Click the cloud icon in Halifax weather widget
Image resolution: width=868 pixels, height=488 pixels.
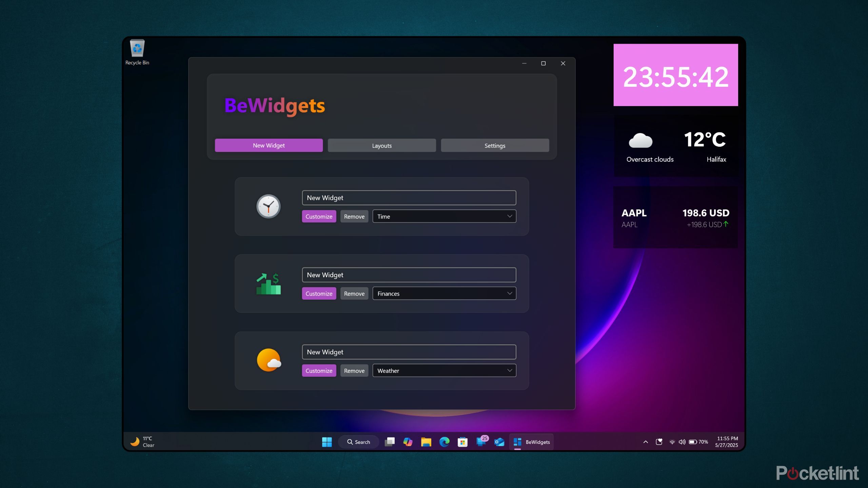(640, 141)
